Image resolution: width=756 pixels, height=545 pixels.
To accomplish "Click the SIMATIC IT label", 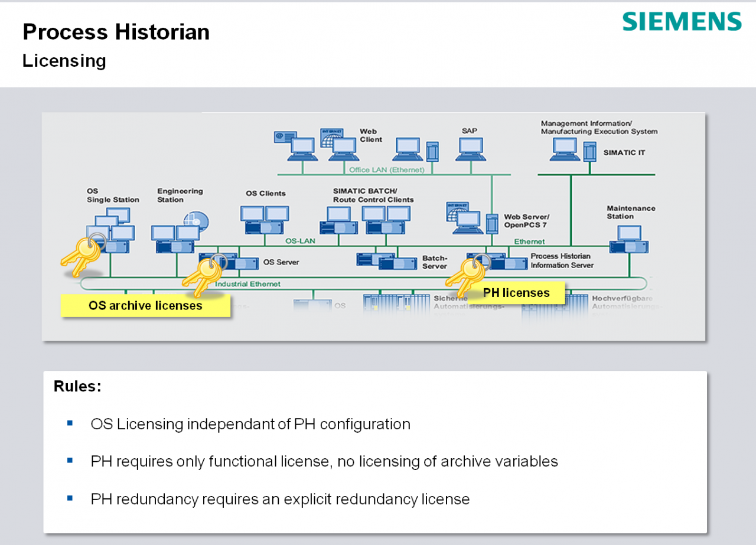I will coord(624,152).
